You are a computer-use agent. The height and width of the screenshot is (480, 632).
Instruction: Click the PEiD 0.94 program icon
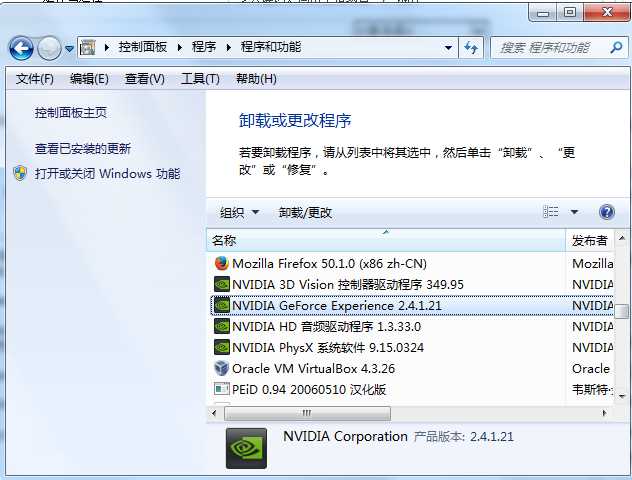click(x=221, y=389)
